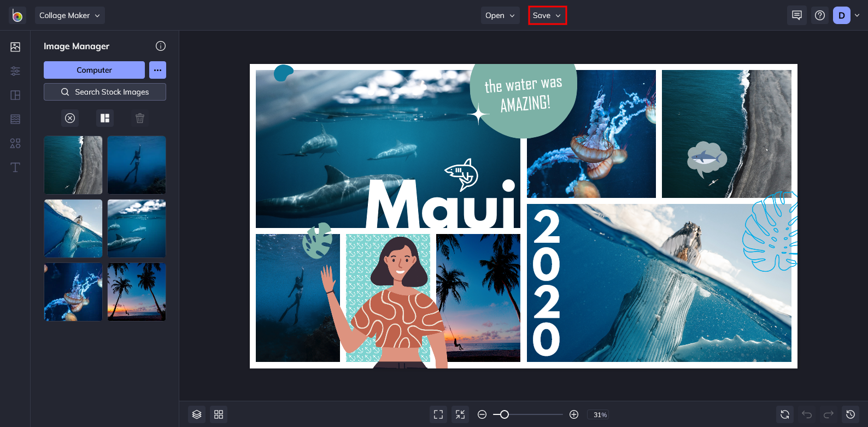
Task: Click the zoom in plus icon
Action: click(x=574, y=414)
